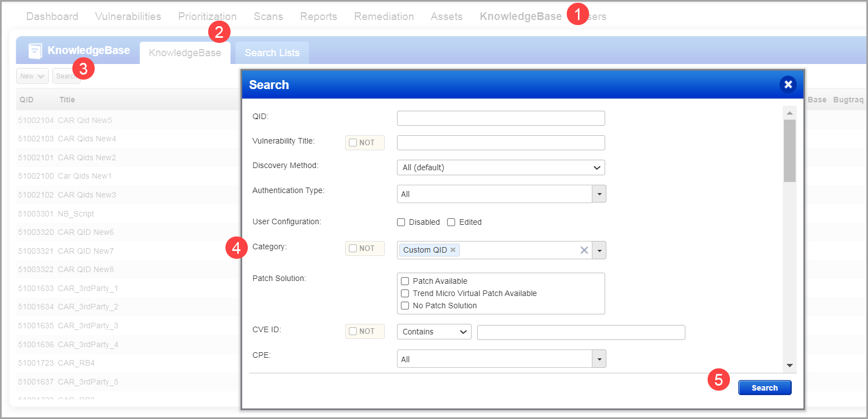This screenshot has width=868, height=419.
Task: Check Patch Available under Patch Solution
Action: coord(405,281)
